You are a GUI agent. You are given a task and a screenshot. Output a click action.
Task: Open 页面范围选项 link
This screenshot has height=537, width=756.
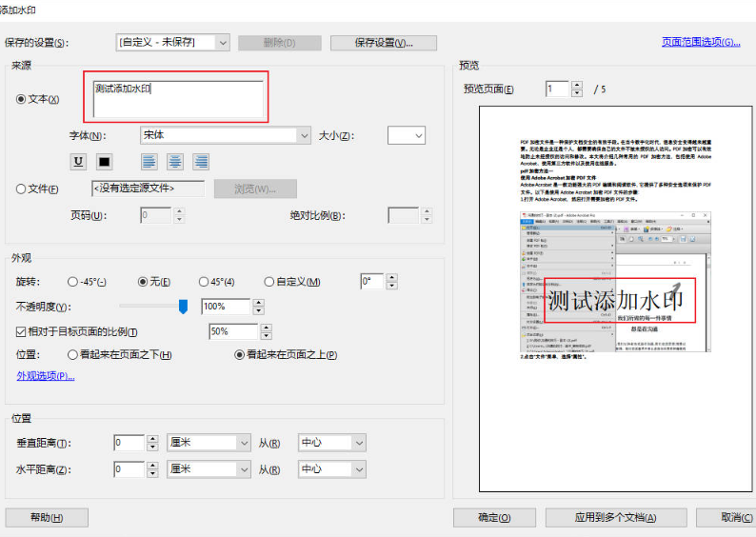pos(701,42)
